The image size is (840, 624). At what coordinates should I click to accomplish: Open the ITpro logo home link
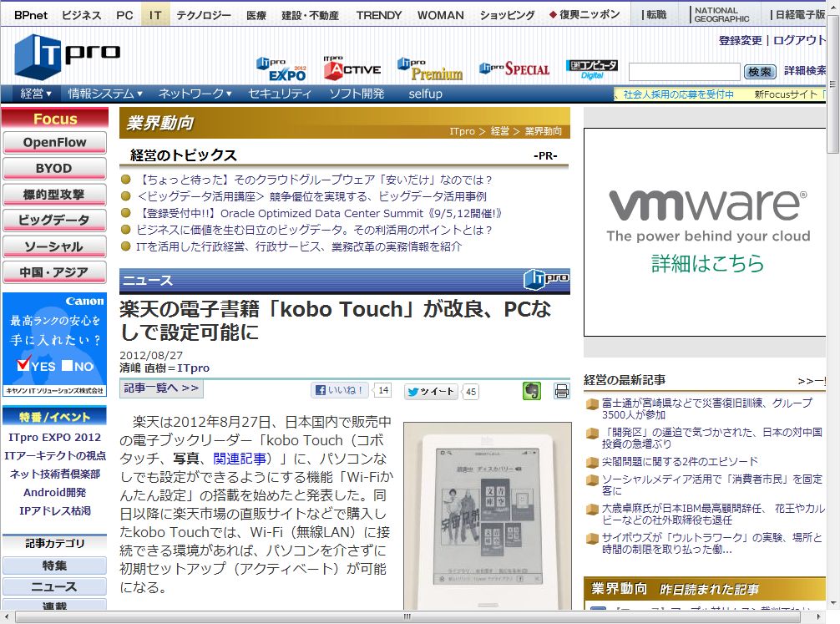[x=67, y=57]
